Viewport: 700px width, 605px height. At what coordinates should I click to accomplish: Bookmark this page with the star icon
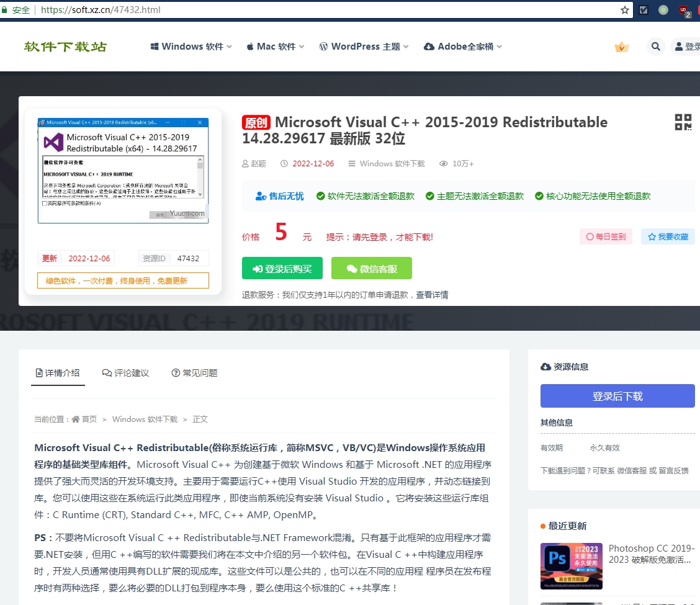pos(624,10)
